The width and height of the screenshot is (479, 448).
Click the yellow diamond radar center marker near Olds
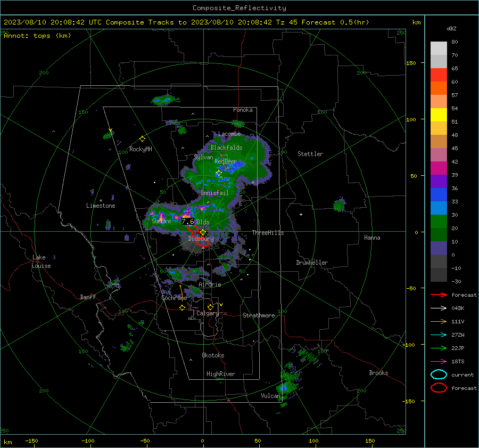[x=203, y=232]
